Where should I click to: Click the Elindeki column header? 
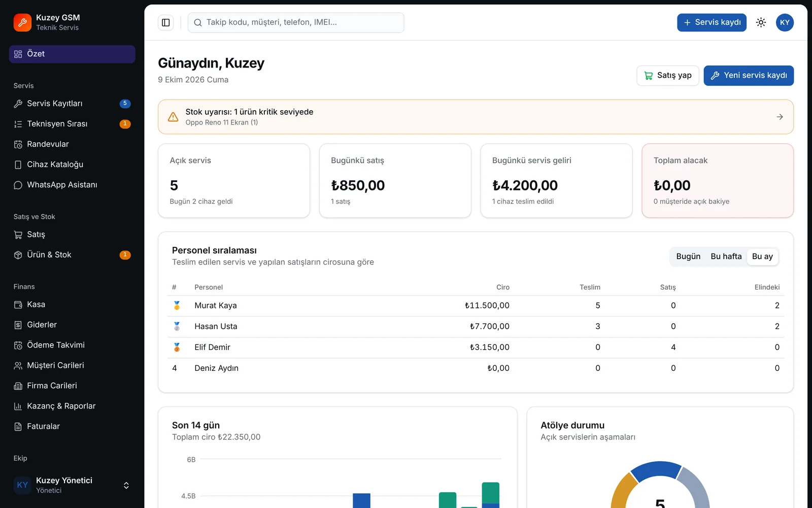tap(767, 287)
